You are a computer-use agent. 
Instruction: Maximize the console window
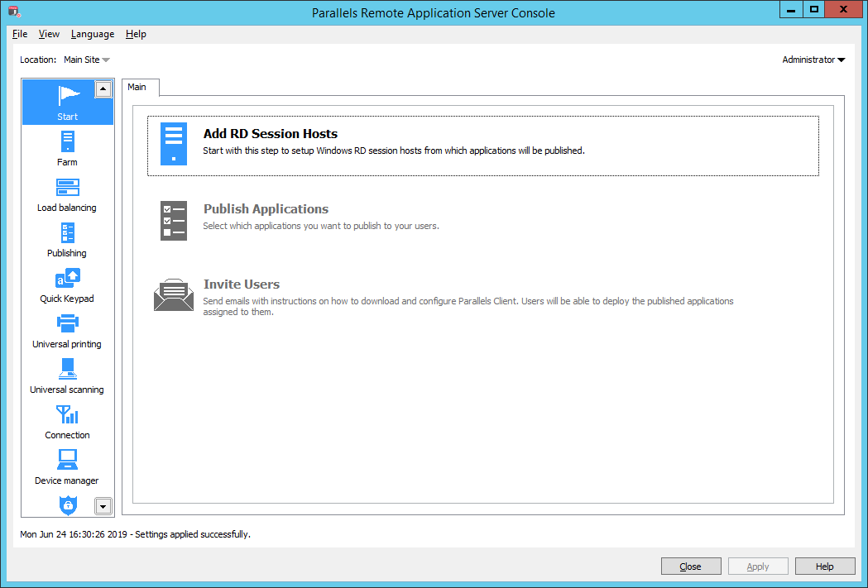(813, 9)
